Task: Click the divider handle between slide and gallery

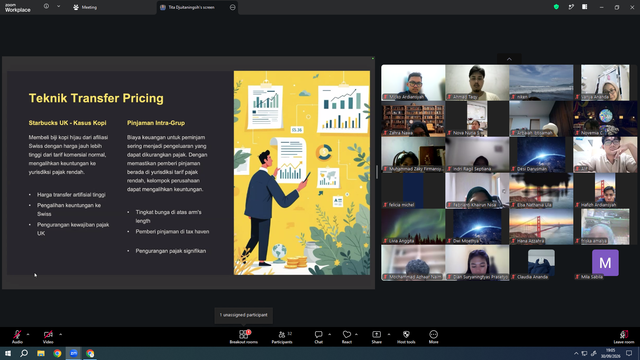Action: pyautogui.click(x=377, y=173)
